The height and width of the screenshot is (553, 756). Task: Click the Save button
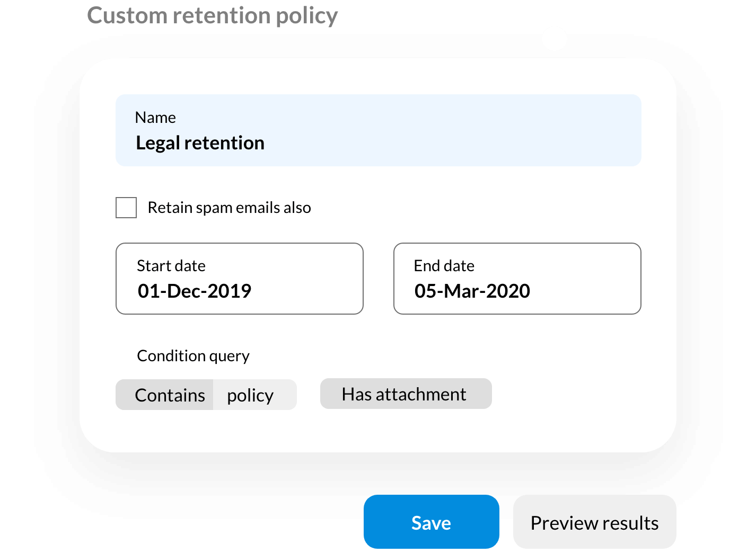pyautogui.click(x=430, y=522)
